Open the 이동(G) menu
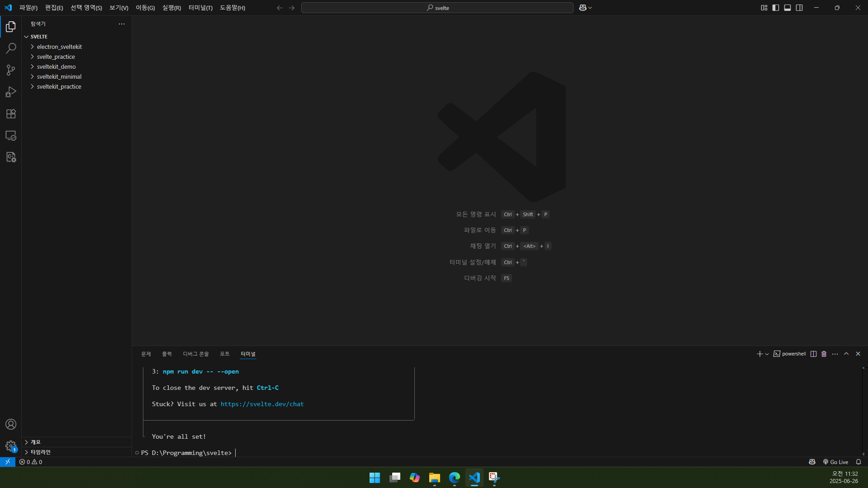Viewport: 868px width, 488px height. tap(145, 8)
